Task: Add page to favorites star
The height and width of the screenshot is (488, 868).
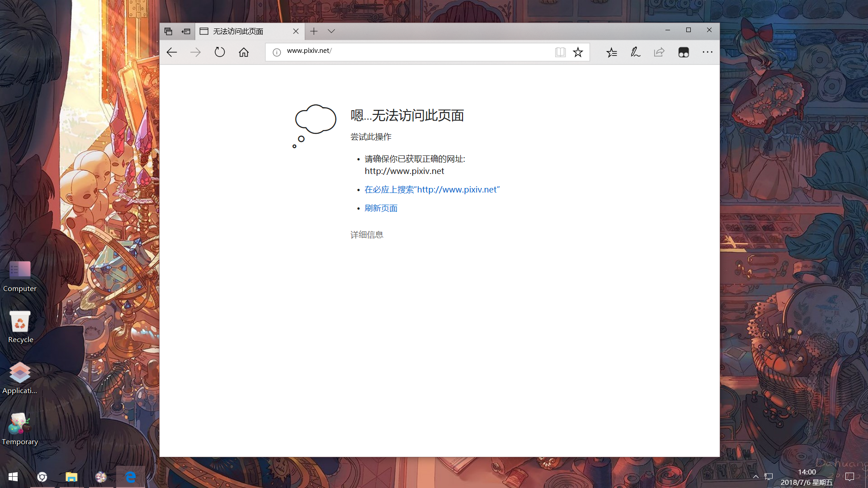Action: [x=578, y=52]
